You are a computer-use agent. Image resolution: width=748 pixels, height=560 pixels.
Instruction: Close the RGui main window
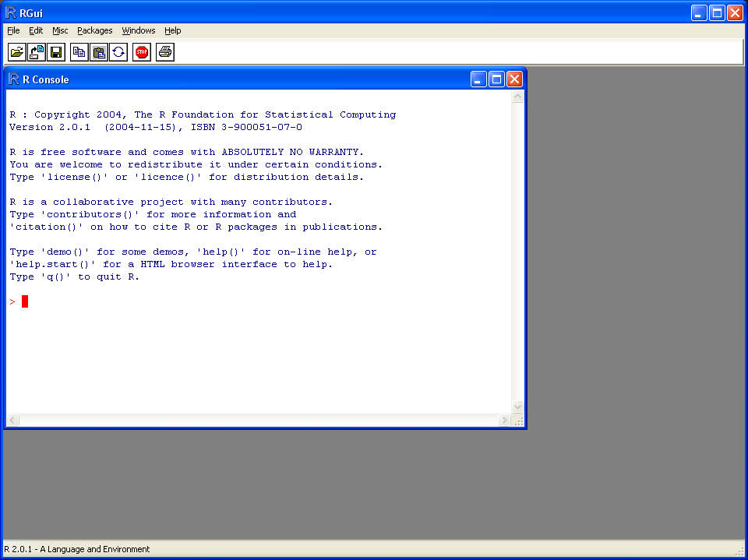pyautogui.click(x=735, y=13)
